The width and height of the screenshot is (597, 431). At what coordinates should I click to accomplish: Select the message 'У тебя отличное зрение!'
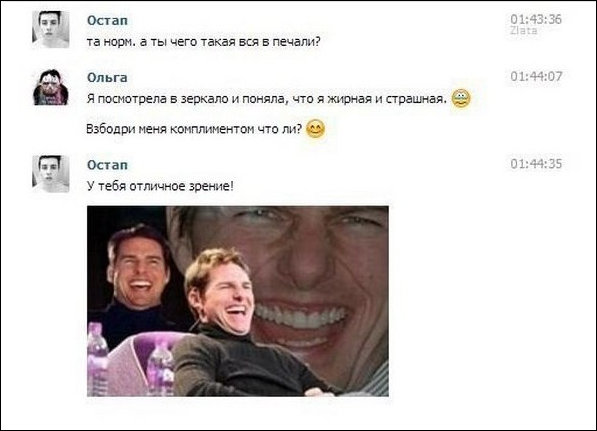(x=160, y=187)
